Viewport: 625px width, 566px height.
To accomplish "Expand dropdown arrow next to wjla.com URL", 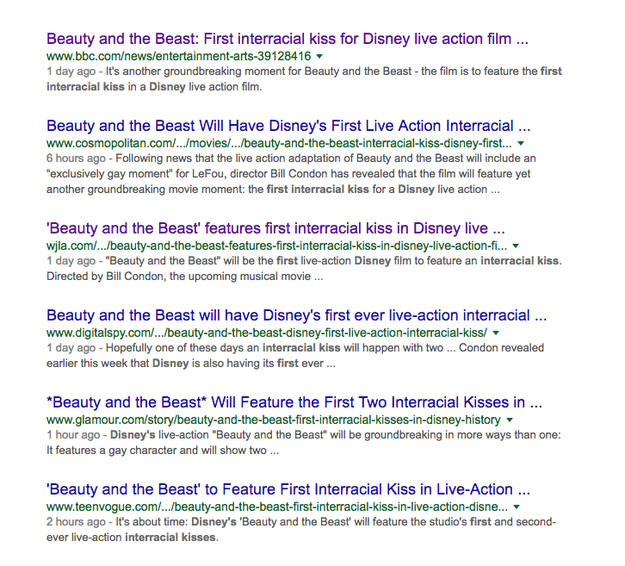I will tap(516, 246).
